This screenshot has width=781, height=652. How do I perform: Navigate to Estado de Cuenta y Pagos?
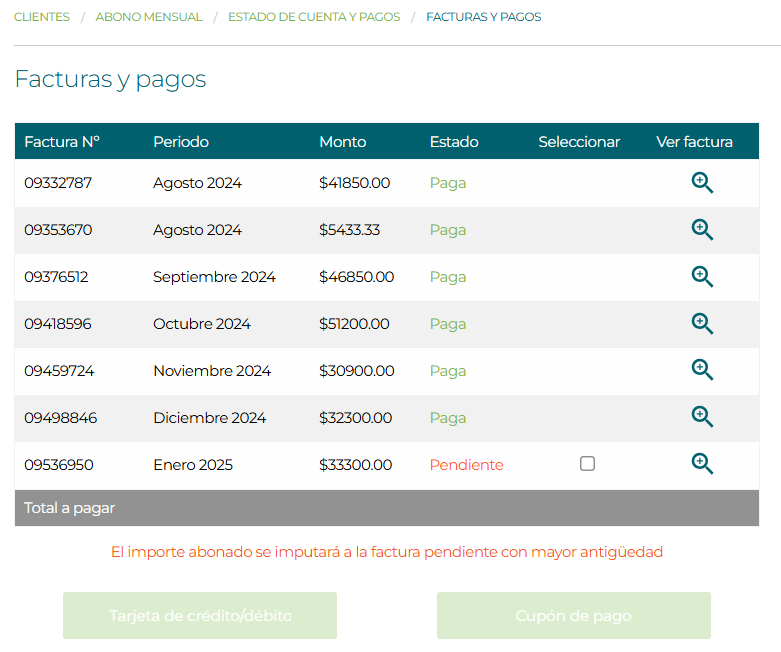314,17
